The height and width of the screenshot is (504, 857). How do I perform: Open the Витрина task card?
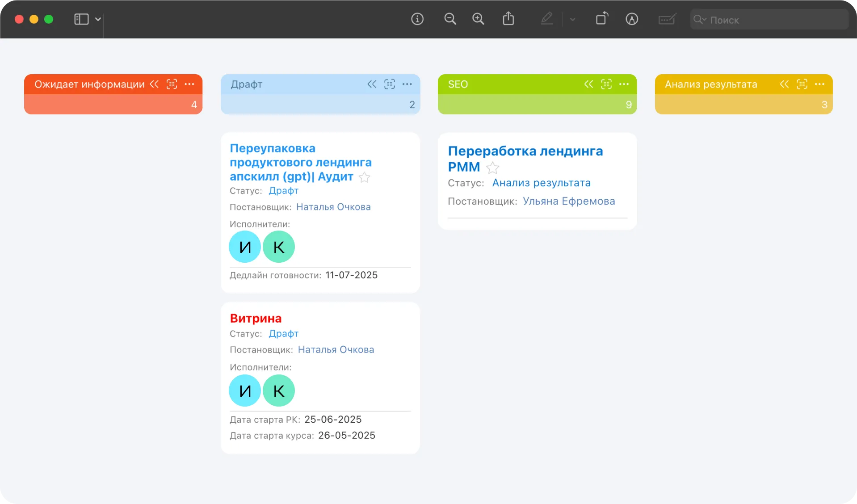[x=256, y=319]
